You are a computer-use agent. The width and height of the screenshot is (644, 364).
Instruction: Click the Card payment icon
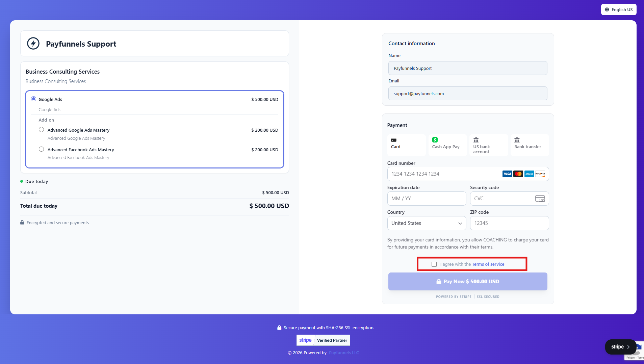394,140
